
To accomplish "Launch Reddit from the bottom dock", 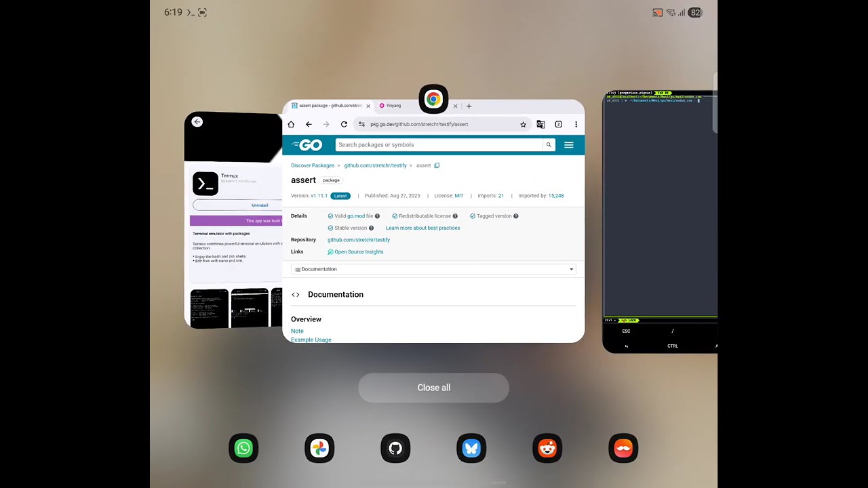I will point(547,448).
